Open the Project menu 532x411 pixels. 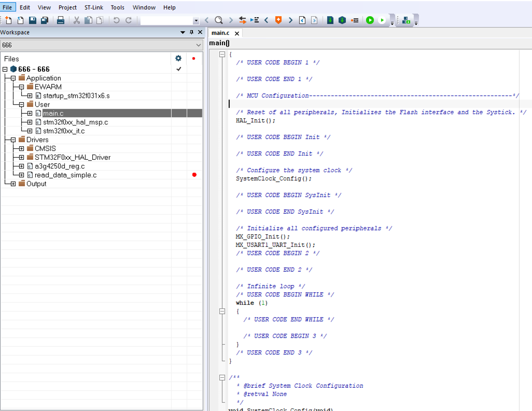click(x=68, y=7)
